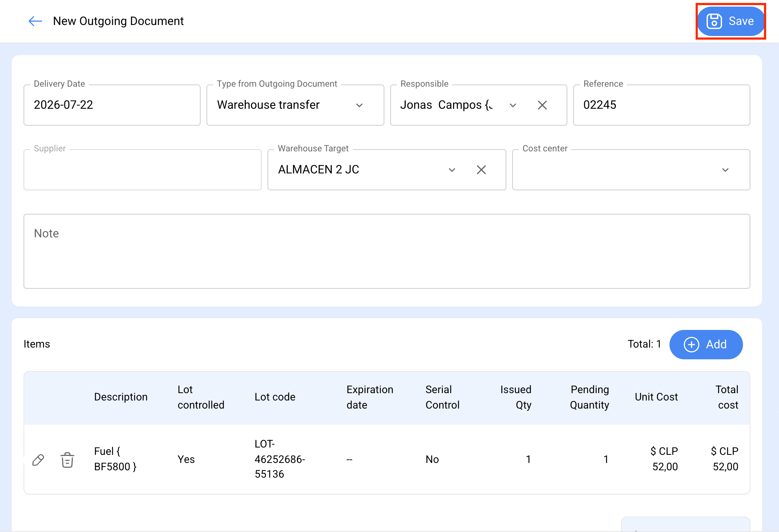Click the Fuel { BF5800 } description cell
This screenshot has width=779, height=532.
115,459
